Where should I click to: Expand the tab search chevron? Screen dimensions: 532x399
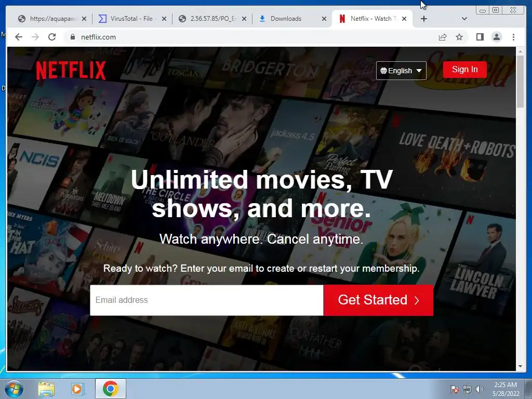(x=464, y=19)
